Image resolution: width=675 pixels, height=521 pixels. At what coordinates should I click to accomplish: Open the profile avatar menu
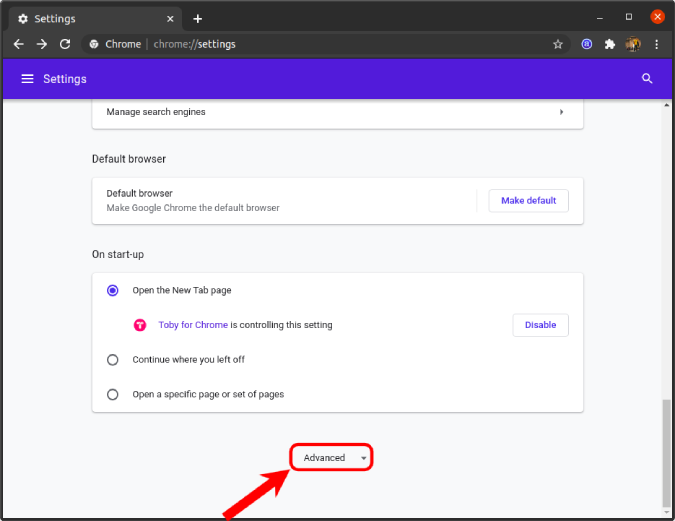pyautogui.click(x=633, y=44)
